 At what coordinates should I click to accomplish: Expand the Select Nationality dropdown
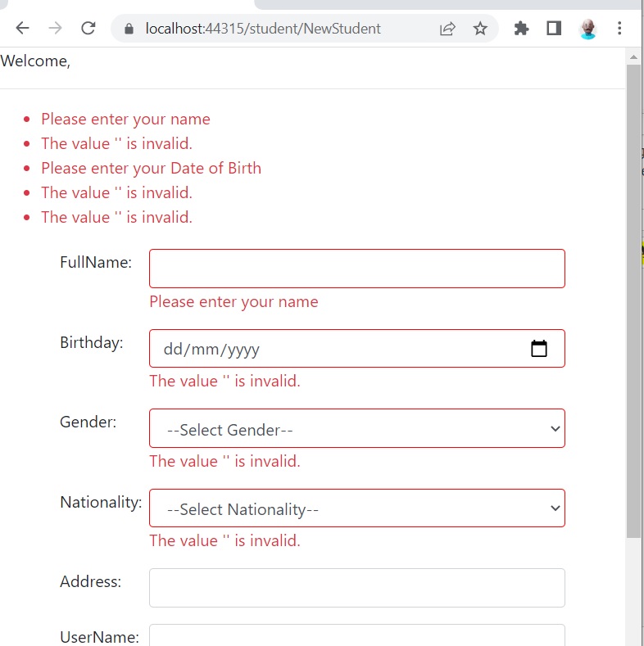point(357,508)
